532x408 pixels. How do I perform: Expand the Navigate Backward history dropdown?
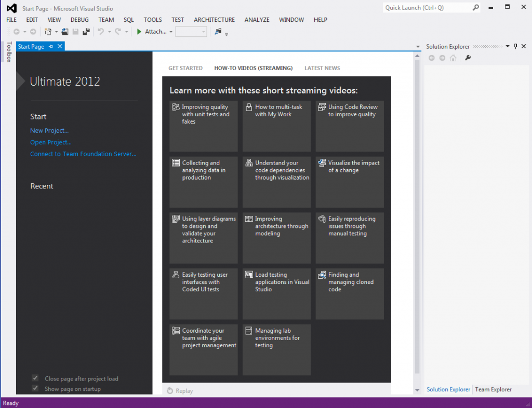point(24,32)
